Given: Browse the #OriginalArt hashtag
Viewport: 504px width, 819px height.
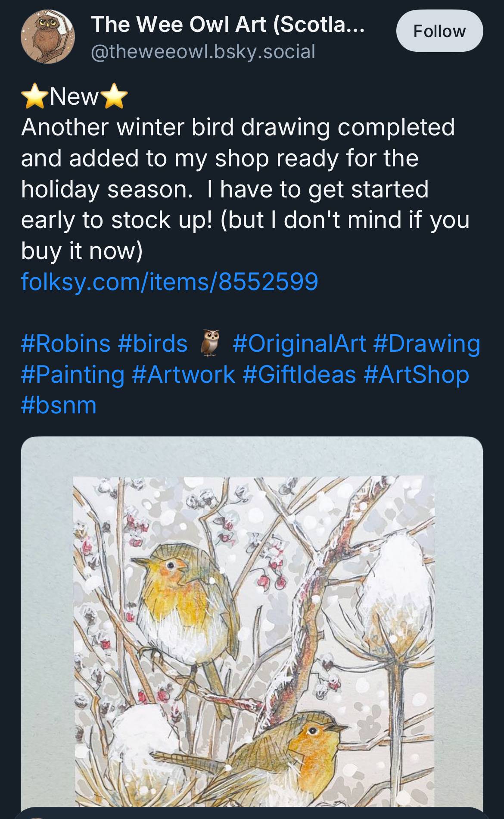Looking at the screenshot, I should tap(299, 343).
